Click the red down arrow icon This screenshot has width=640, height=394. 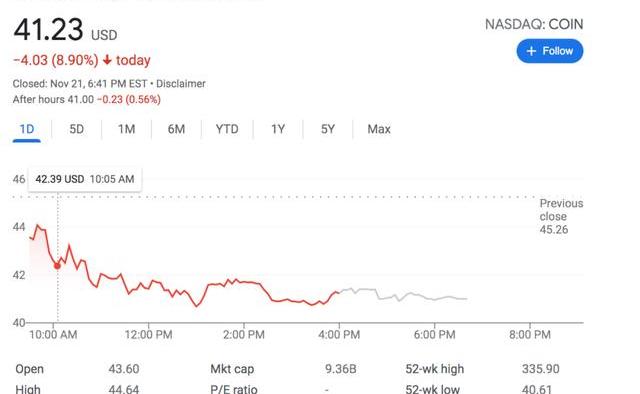point(107,60)
